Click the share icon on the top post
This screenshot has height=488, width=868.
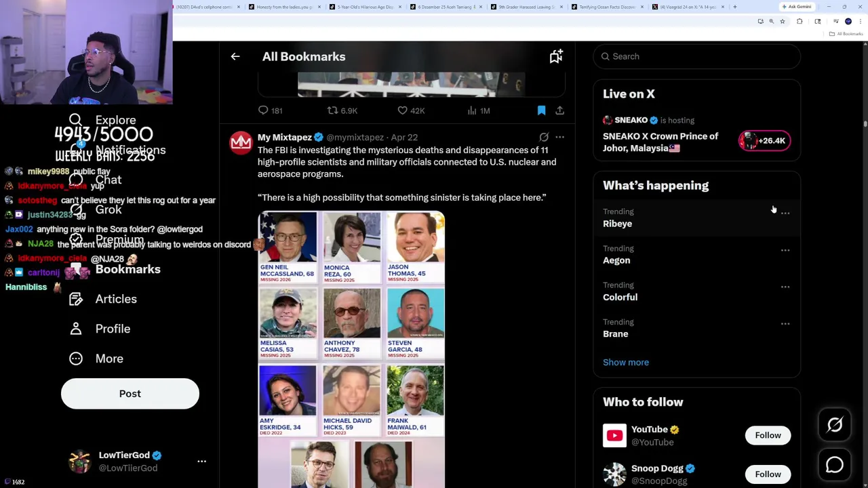(559, 110)
